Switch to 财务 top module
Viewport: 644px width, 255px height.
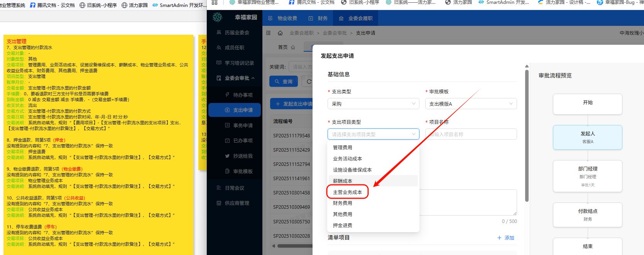(318, 18)
